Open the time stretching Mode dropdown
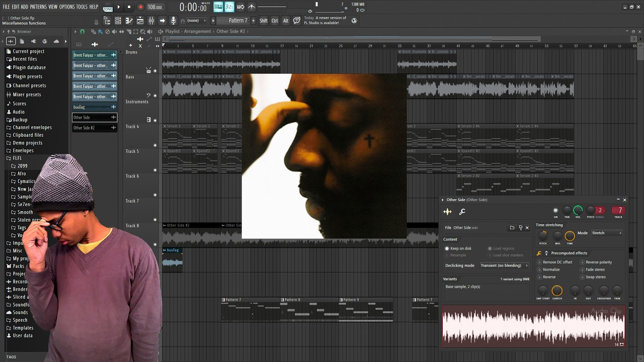 [x=607, y=233]
